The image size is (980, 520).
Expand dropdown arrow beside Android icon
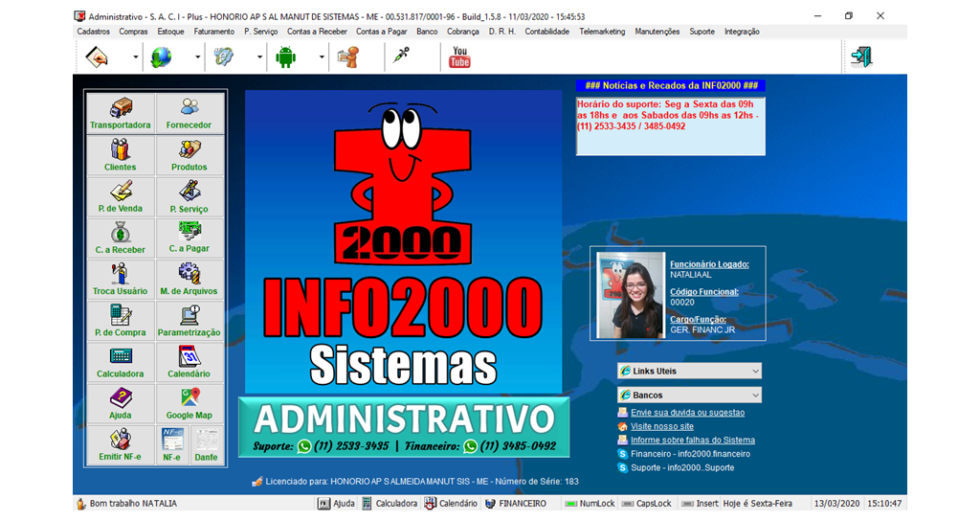pyautogui.click(x=322, y=57)
